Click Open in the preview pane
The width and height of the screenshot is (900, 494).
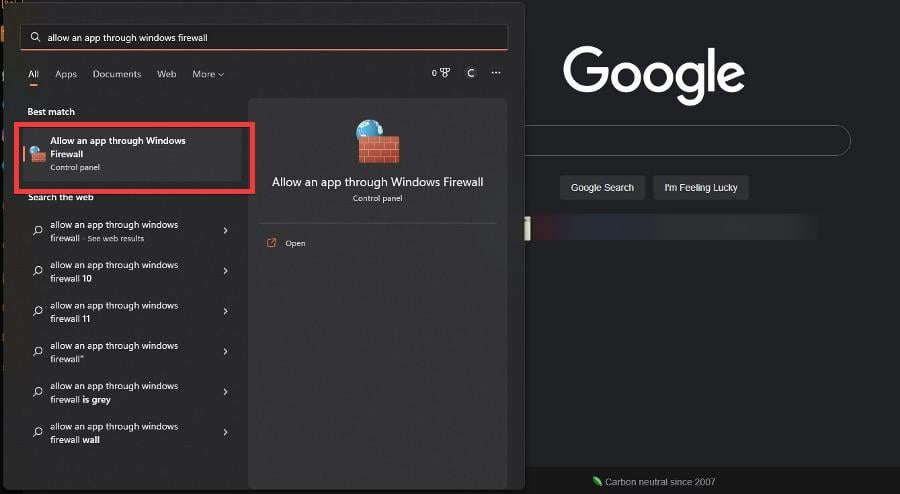(295, 243)
